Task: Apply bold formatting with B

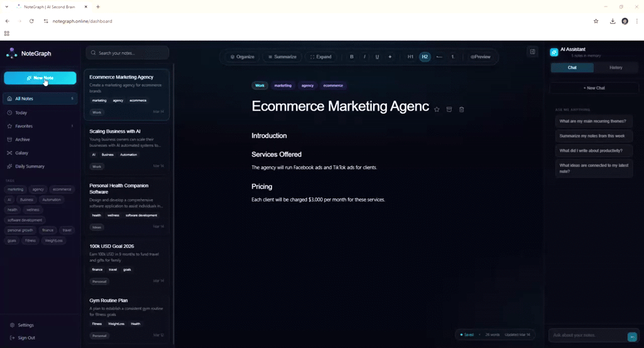Action: pos(352,57)
